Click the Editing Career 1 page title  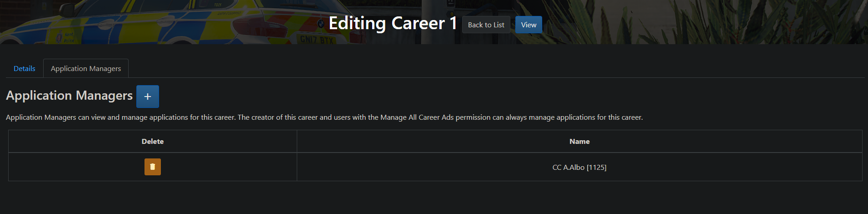pos(393,24)
